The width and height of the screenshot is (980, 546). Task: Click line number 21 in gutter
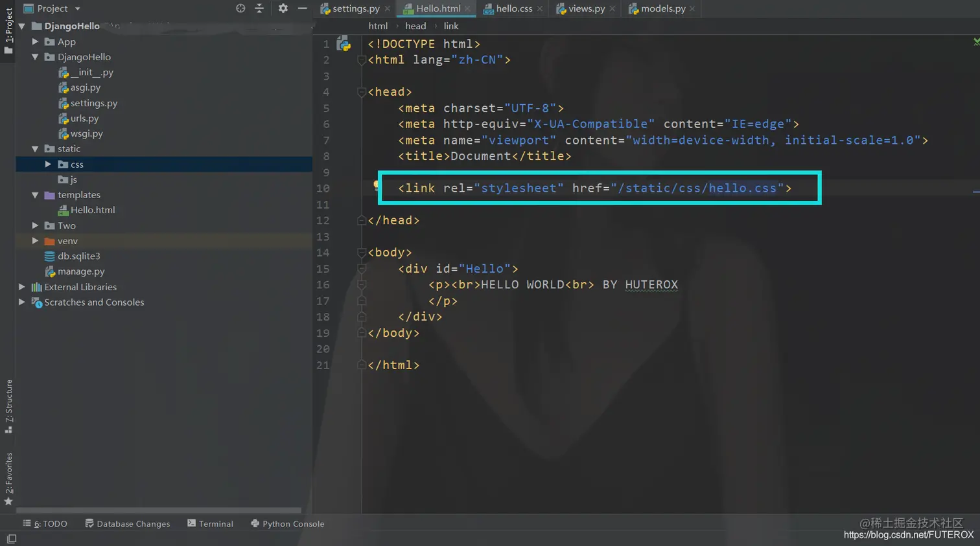pyautogui.click(x=323, y=365)
